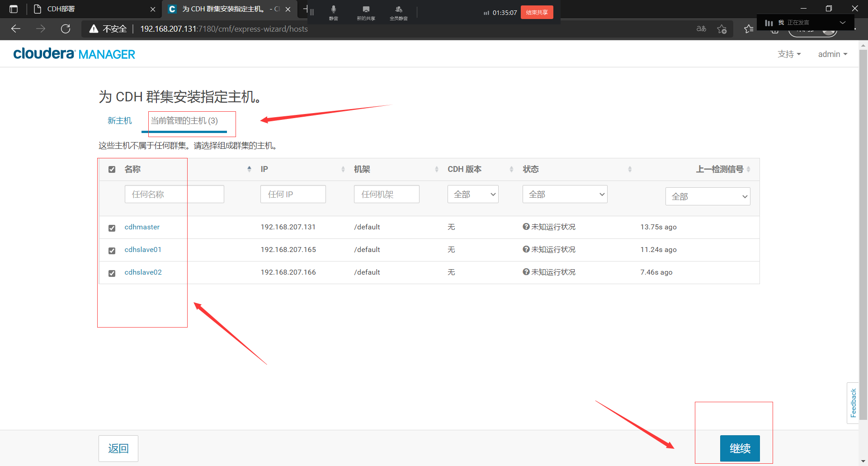Uncheck the cdhmaster host checkbox
Screen dimensions: 868x466
point(112,228)
